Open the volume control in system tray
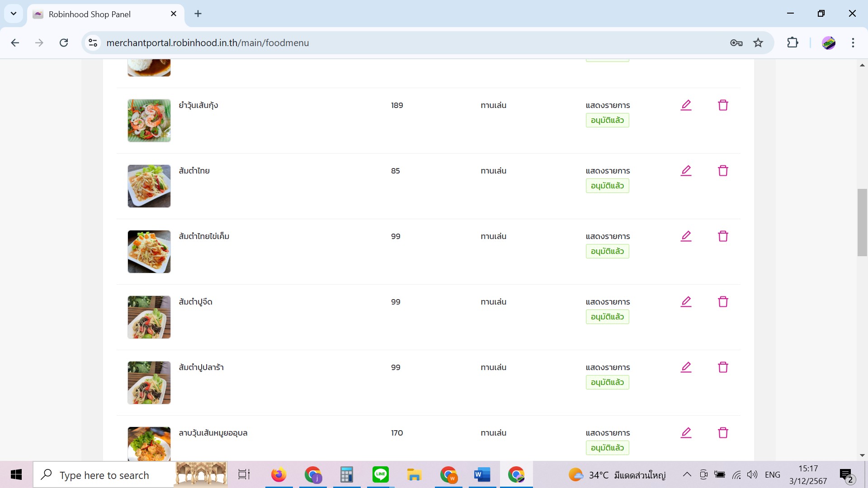This screenshot has width=868, height=488. tap(752, 474)
